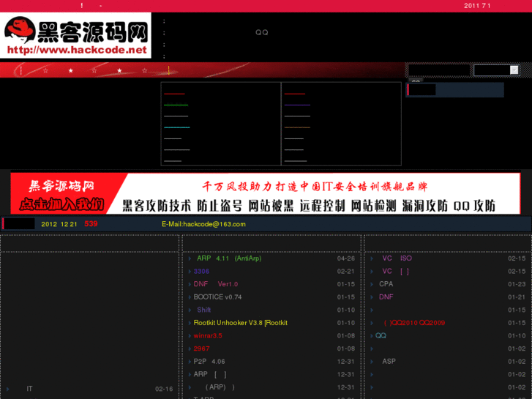This screenshot has height=399, width=532.
Task: Focus the search input in the navigation bar
Action: coord(438,70)
